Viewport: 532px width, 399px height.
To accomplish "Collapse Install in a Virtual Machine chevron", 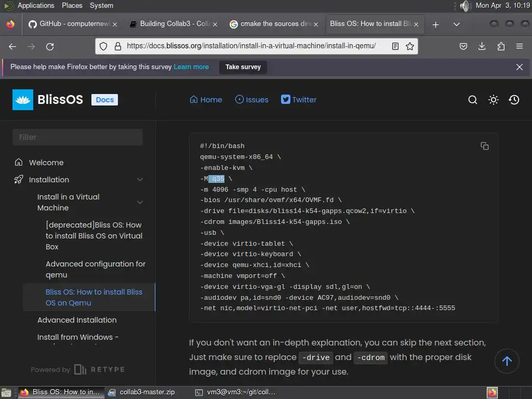I will click(140, 202).
